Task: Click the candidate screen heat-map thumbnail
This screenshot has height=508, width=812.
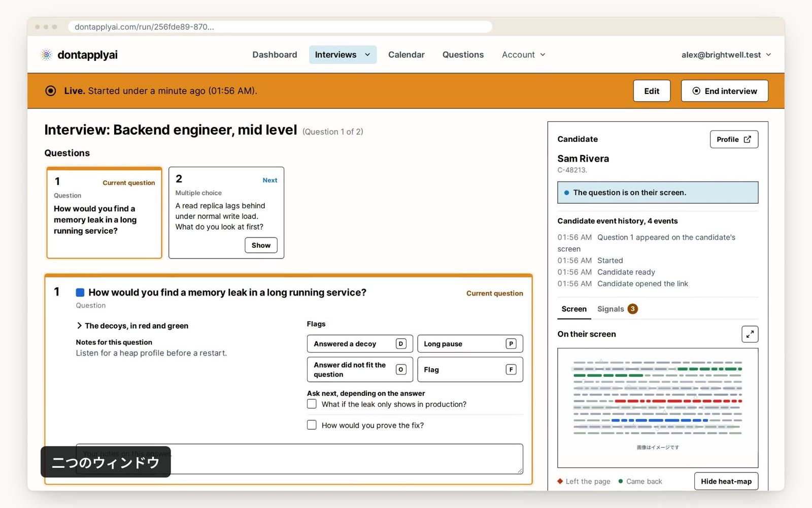Action: pyautogui.click(x=658, y=407)
